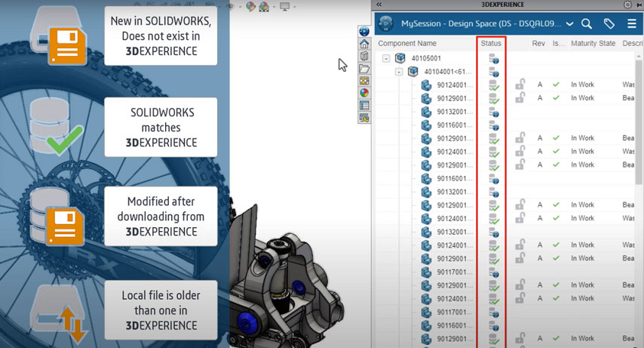Screen dimensions: 644x348
Task: Sort by the Maturity State column header
Action: (x=593, y=44)
